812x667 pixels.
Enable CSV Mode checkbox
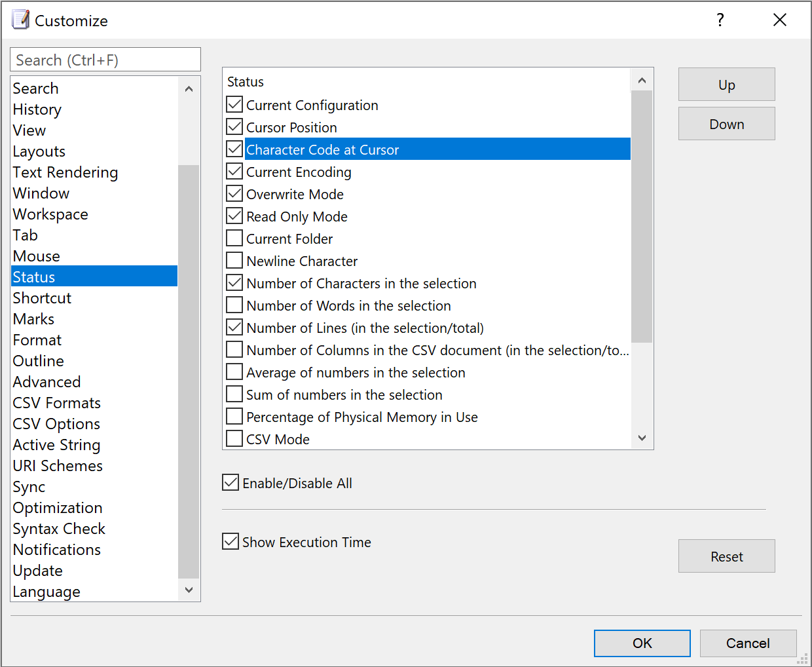click(234, 438)
